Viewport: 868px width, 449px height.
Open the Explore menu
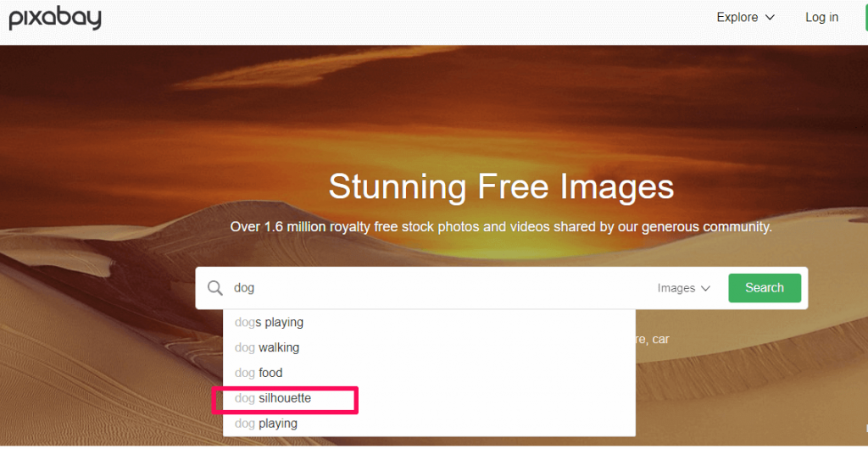pyautogui.click(x=745, y=18)
